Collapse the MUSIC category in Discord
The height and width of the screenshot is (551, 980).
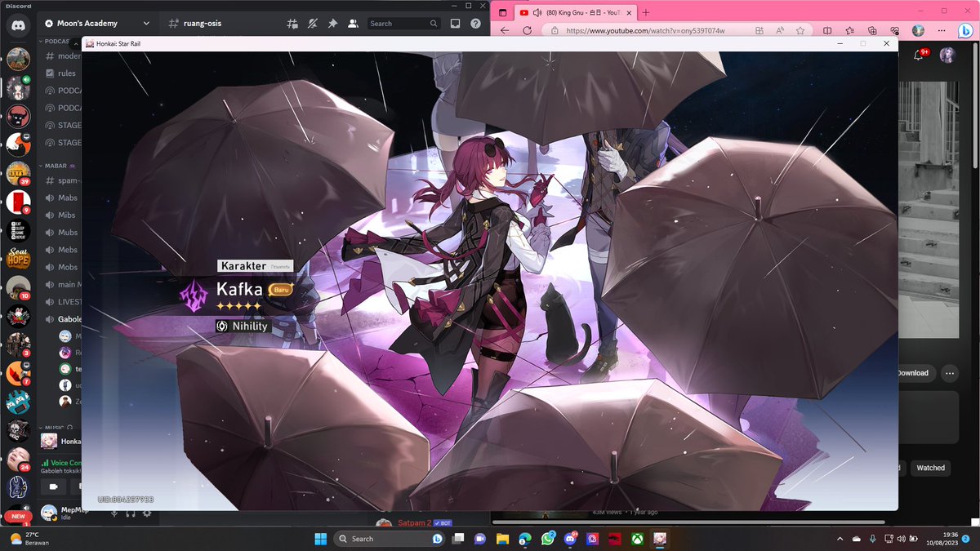point(57,427)
